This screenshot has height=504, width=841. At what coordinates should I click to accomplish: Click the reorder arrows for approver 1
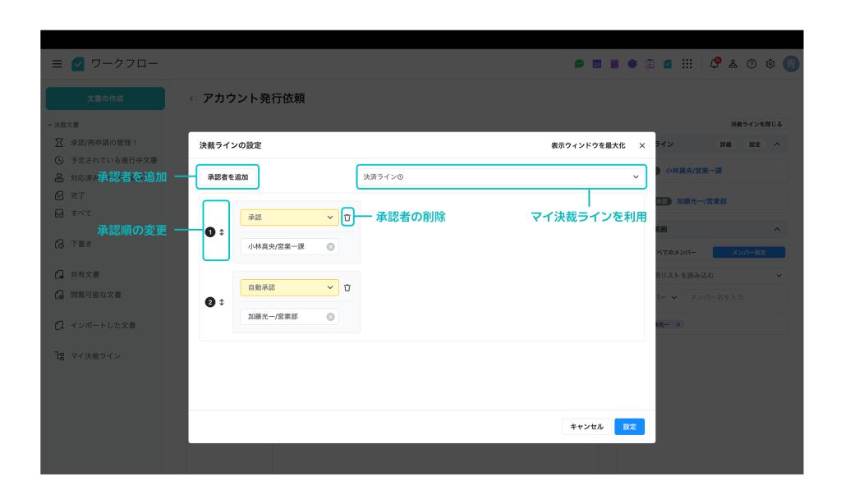click(x=222, y=232)
